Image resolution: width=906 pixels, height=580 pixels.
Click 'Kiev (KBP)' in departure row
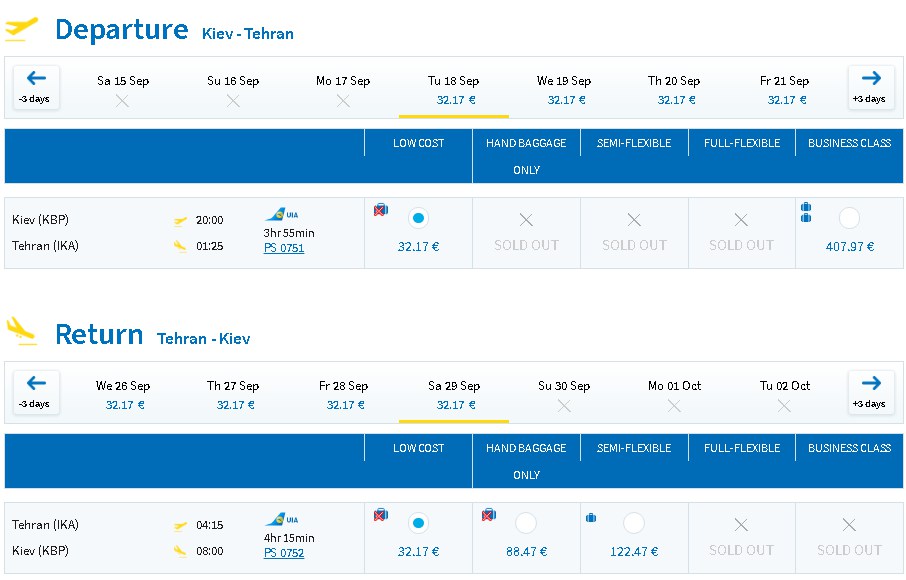pyautogui.click(x=40, y=220)
